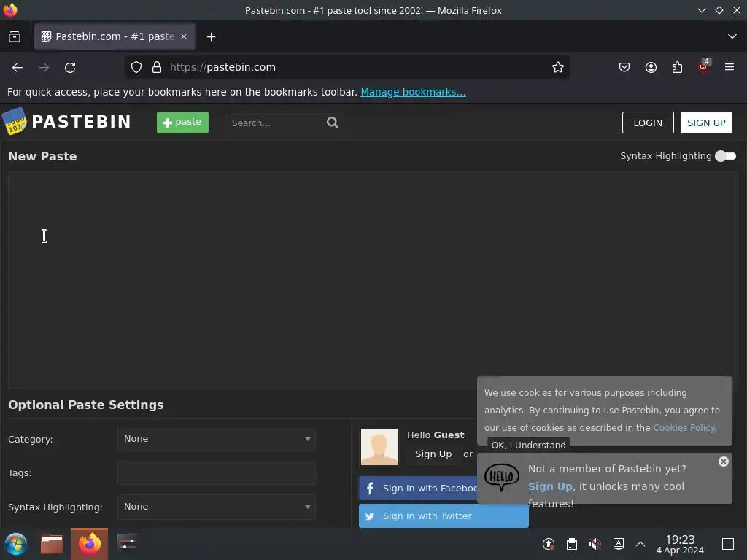The height and width of the screenshot is (560, 747).
Task: Sign in with Twitter
Action: tap(444, 516)
